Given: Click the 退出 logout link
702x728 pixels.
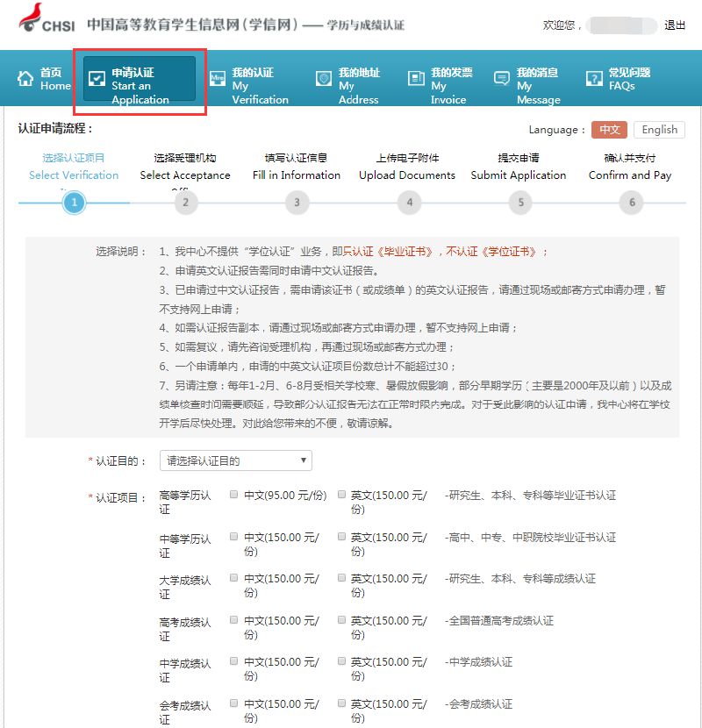Looking at the screenshot, I should tap(675, 25).
